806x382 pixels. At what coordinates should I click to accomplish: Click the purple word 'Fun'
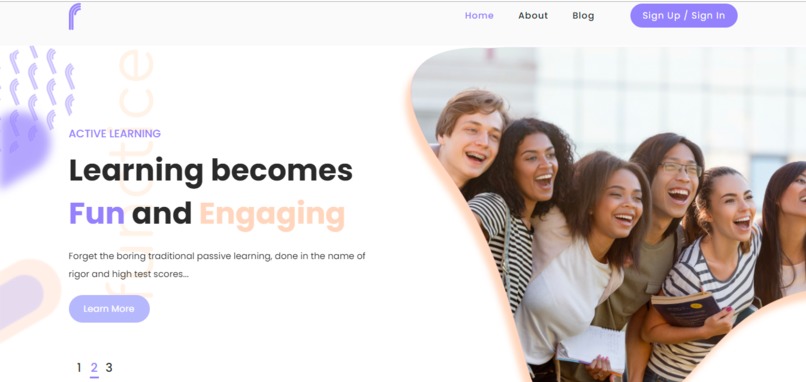pyautogui.click(x=97, y=213)
